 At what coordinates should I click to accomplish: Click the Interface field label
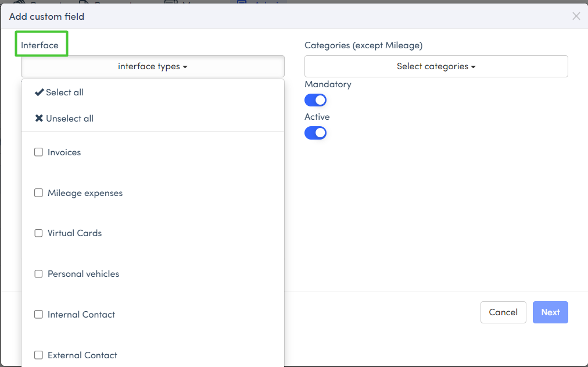(x=40, y=45)
